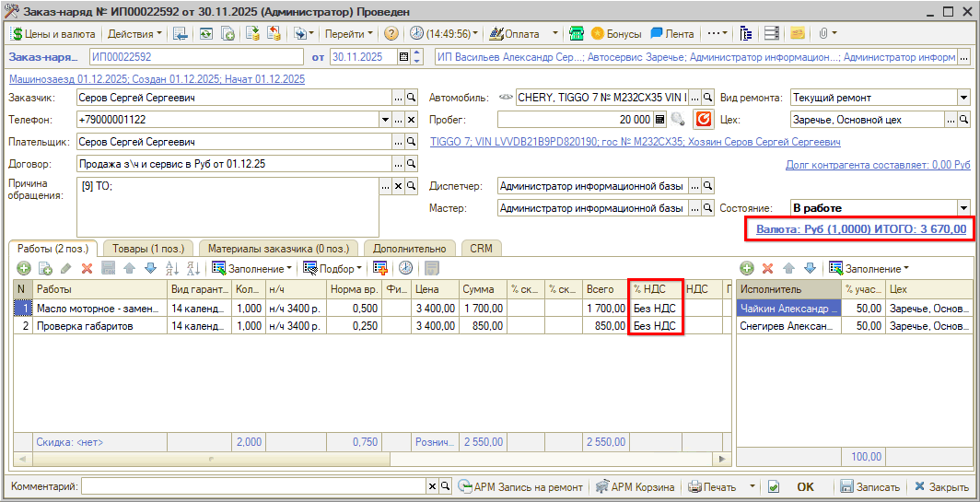Image resolution: width=980 pixels, height=502 pixels.
Task: Click the horizontal scrollbar under works table
Action: click(x=368, y=458)
